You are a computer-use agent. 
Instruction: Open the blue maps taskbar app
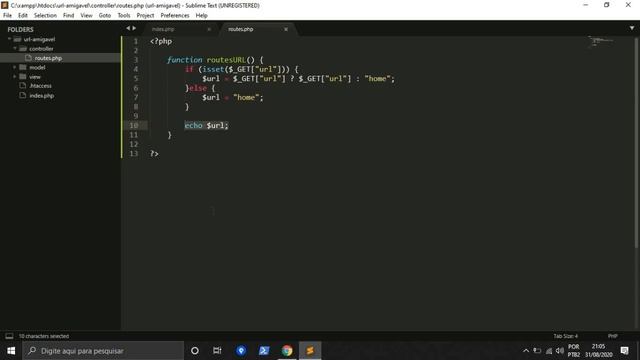pyautogui.click(x=241, y=351)
